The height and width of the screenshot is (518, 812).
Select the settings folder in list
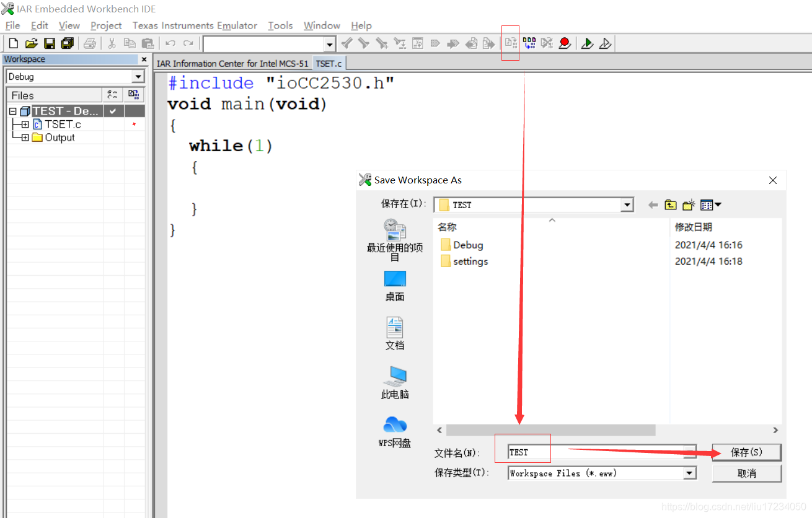464,261
